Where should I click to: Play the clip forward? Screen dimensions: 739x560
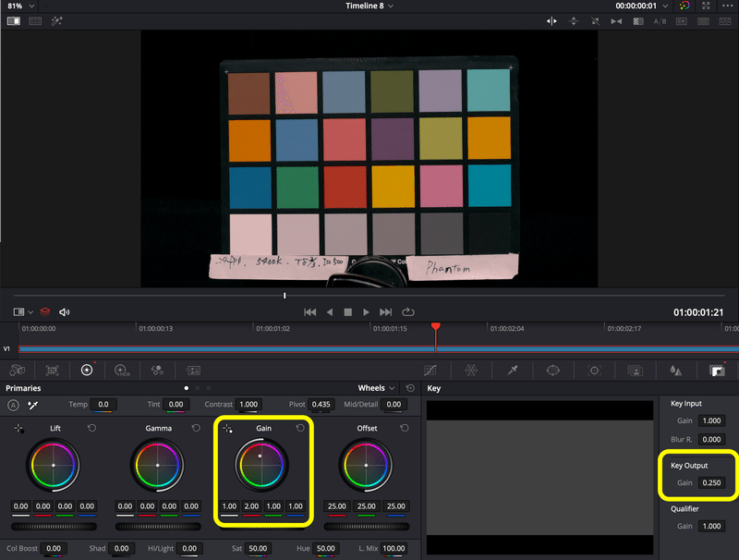point(366,312)
